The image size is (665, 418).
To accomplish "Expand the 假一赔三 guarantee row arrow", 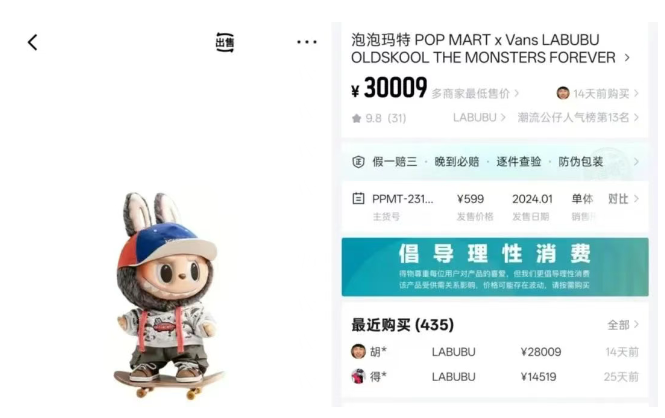I will pyautogui.click(x=636, y=162).
